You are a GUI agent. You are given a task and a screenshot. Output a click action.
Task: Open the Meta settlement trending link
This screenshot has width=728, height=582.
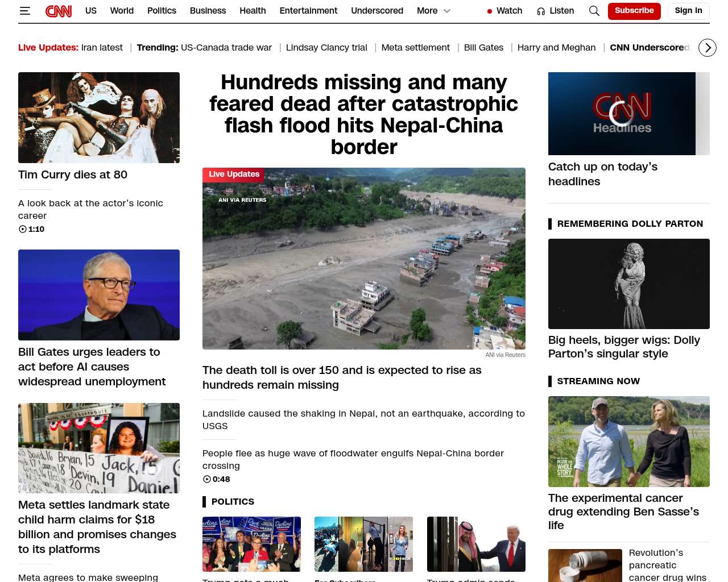pos(415,48)
